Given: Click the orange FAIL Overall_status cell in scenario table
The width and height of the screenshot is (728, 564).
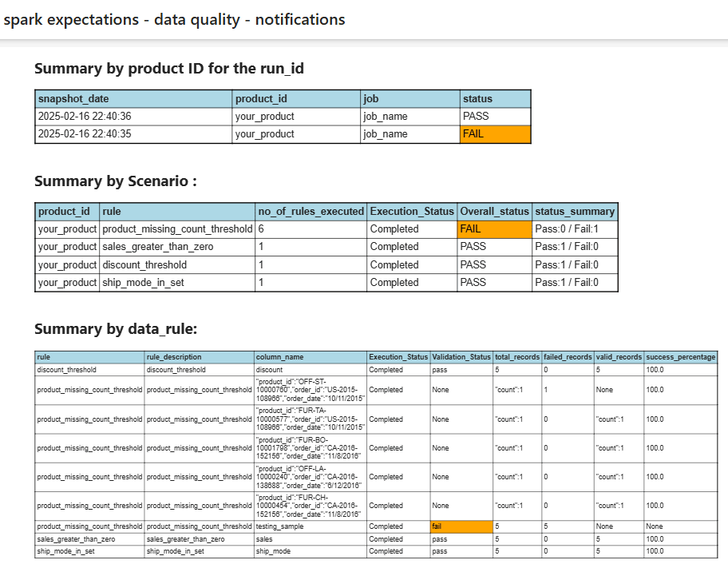Looking at the screenshot, I should [x=494, y=229].
